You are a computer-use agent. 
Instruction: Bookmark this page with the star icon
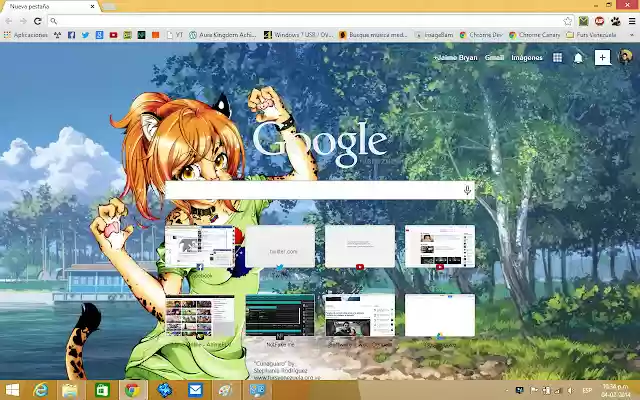click(x=567, y=21)
